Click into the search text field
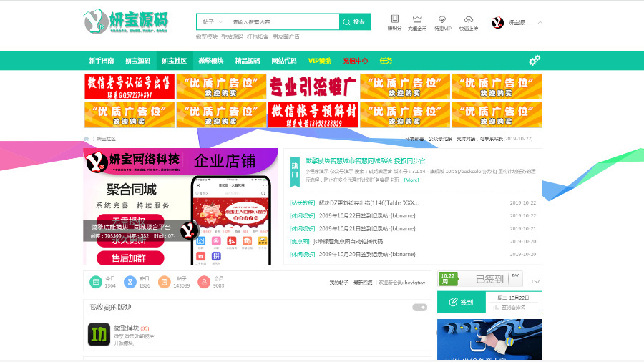 (x=283, y=22)
